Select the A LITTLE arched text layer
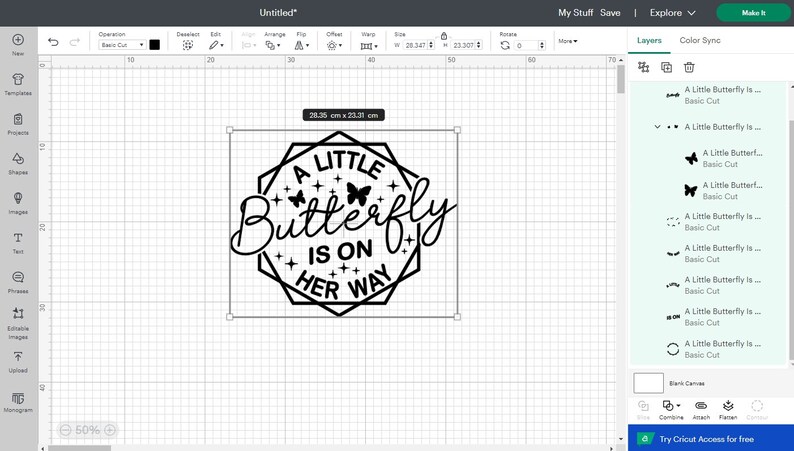794x451 pixels. [714, 285]
